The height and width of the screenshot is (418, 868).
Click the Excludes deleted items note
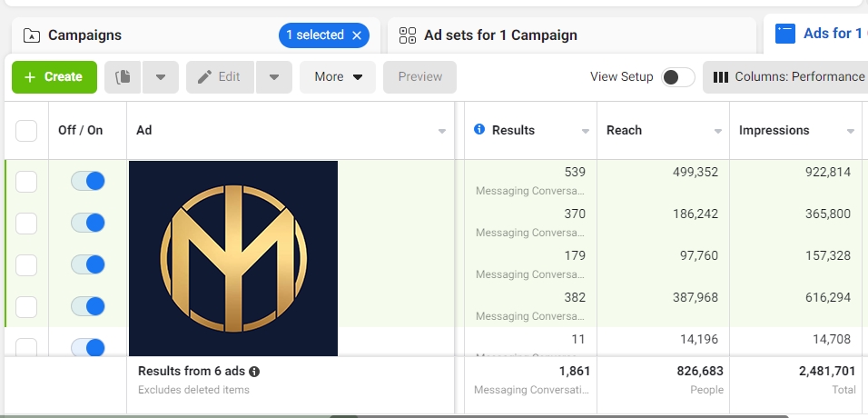point(193,390)
